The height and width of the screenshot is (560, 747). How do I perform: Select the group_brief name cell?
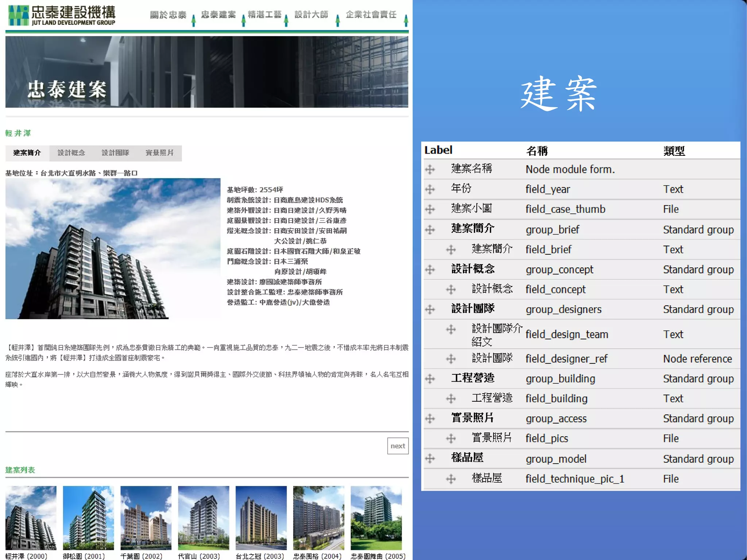[552, 229]
